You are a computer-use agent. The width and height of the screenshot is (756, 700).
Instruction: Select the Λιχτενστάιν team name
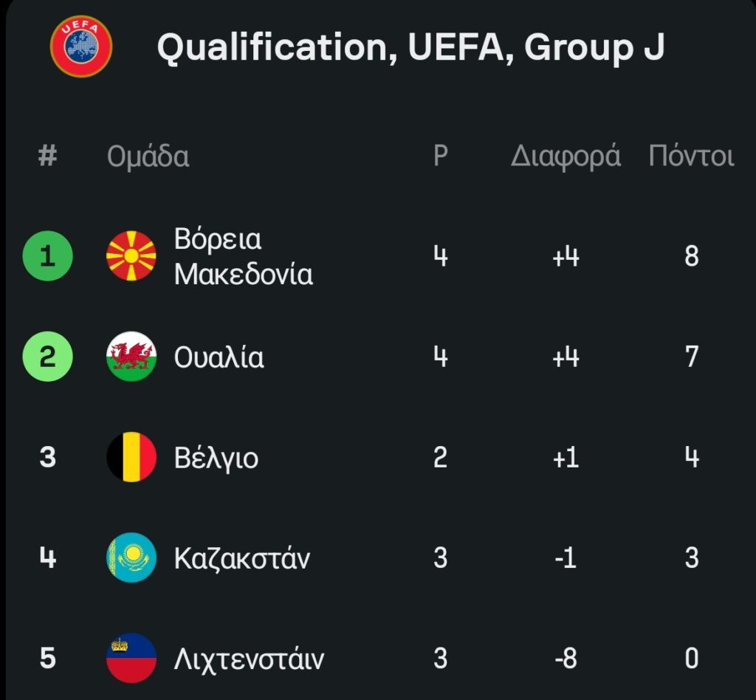pos(249,658)
